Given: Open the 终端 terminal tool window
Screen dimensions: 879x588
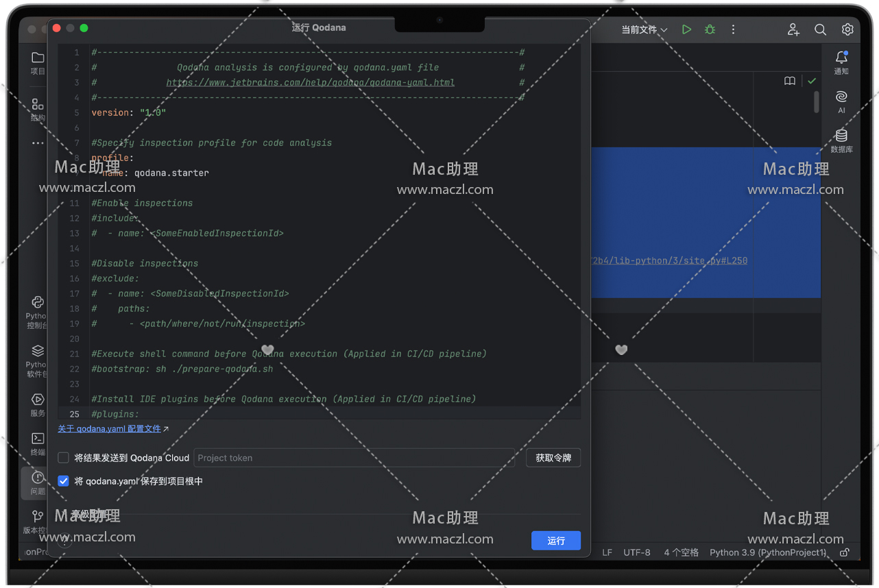Looking at the screenshot, I should coord(38,443).
